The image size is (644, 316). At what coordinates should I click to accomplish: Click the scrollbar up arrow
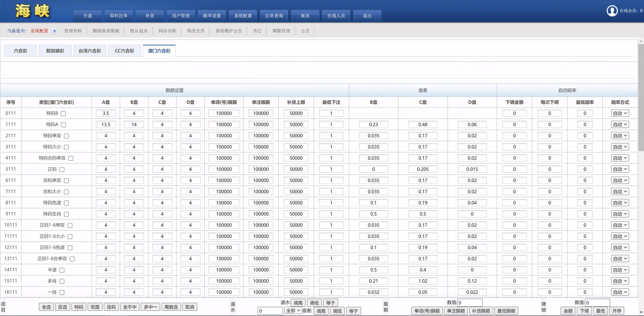641,41
